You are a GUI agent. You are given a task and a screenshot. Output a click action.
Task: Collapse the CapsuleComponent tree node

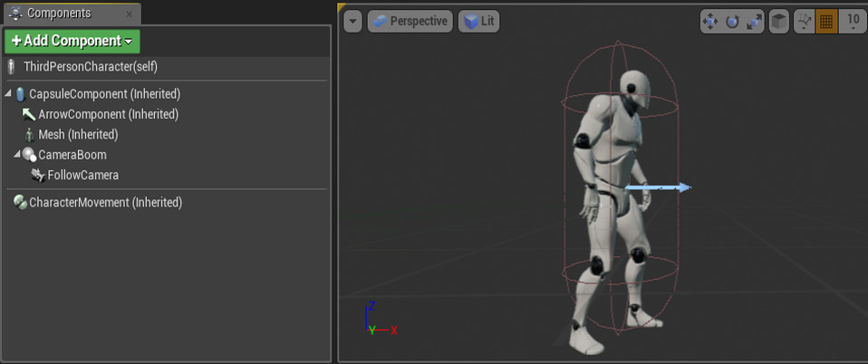pos(9,94)
